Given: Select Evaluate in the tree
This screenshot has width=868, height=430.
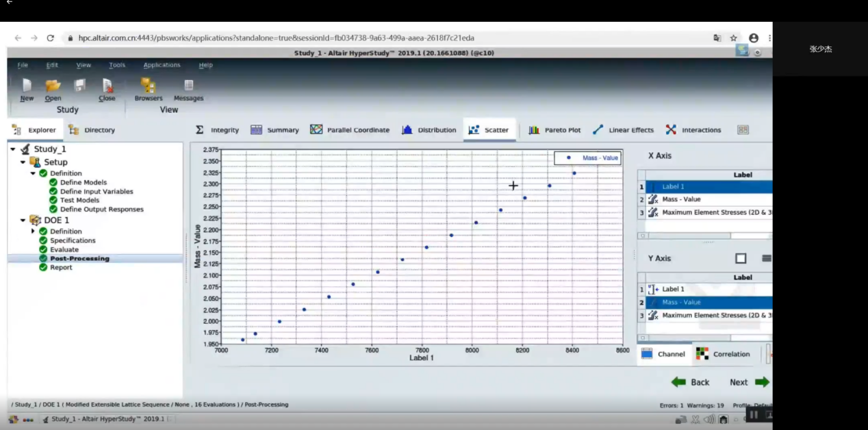Looking at the screenshot, I should (64, 249).
